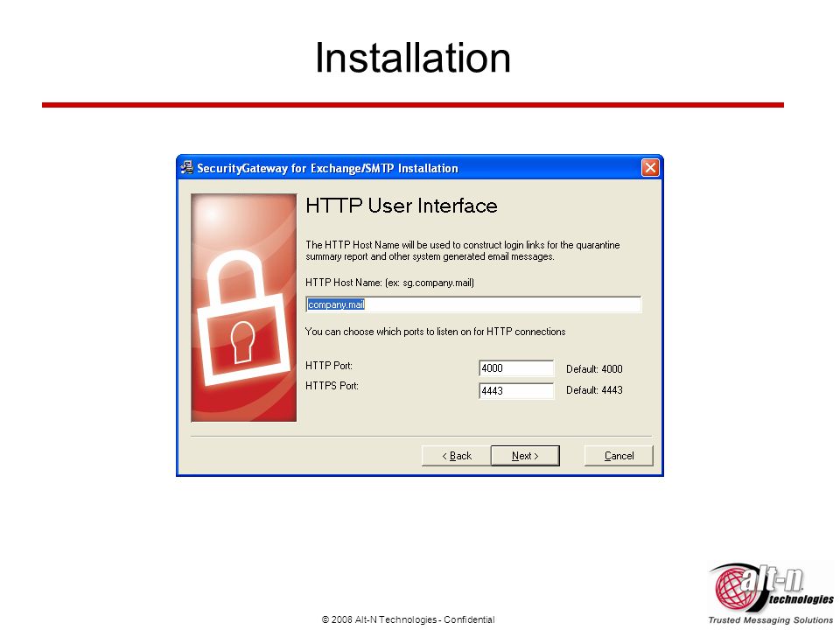Select the HTTP Port field showing 4000
The width and height of the screenshot is (840, 630).
[516, 368]
